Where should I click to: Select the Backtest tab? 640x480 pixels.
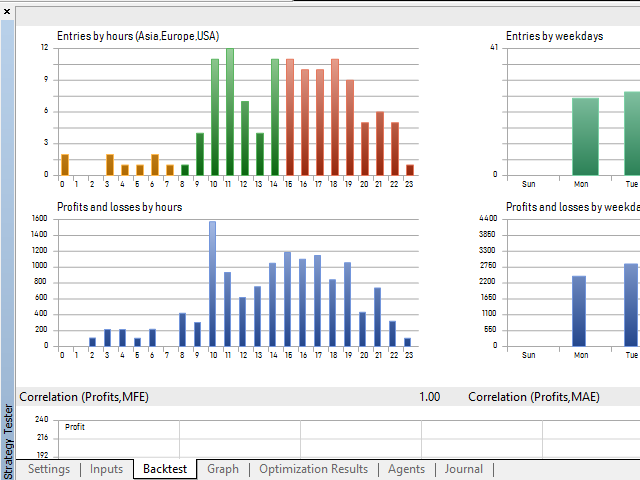tap(164, 469)
